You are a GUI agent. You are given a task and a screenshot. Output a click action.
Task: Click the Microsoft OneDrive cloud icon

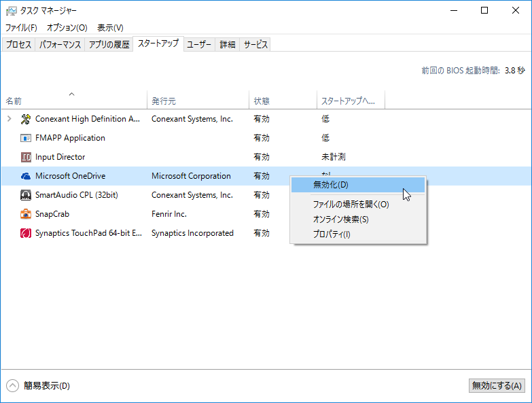tap(26, 176)
